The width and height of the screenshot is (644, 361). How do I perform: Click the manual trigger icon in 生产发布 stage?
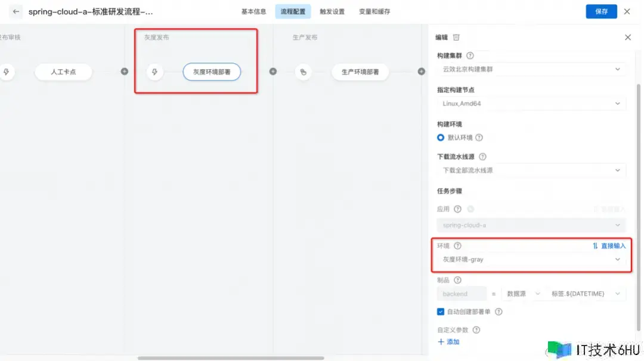coord(303,72)
